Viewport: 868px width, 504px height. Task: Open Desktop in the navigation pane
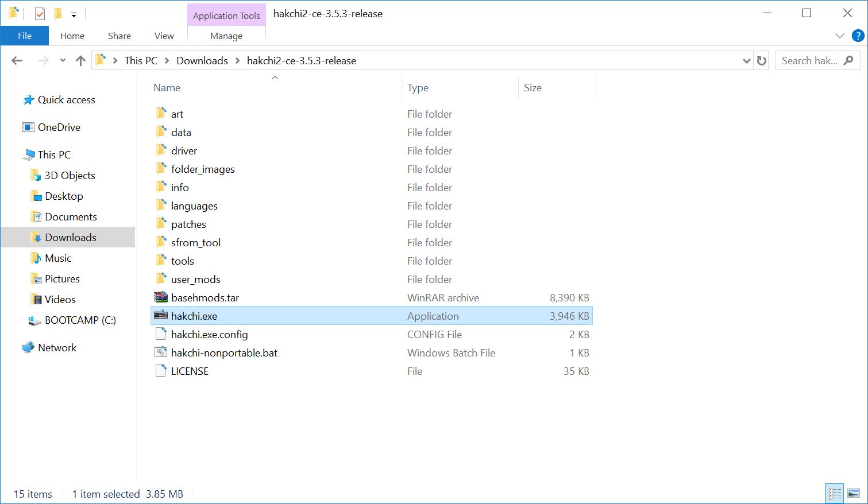pyautogui.click(x=64, y=196)
